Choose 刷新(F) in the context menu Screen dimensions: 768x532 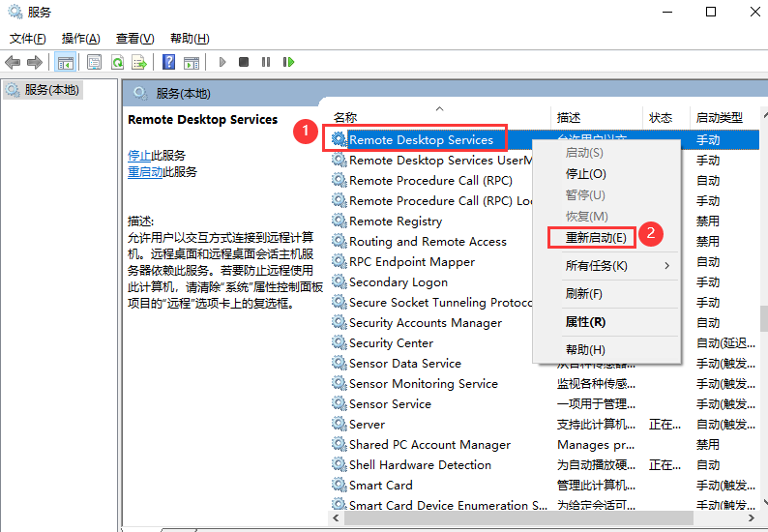tap(606, 293)
